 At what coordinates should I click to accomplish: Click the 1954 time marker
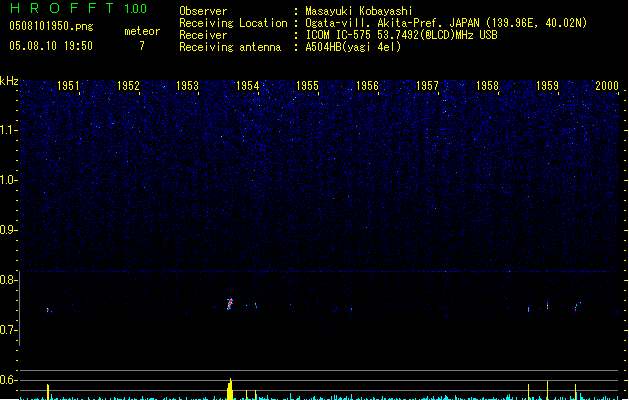[x=248, y=86]
